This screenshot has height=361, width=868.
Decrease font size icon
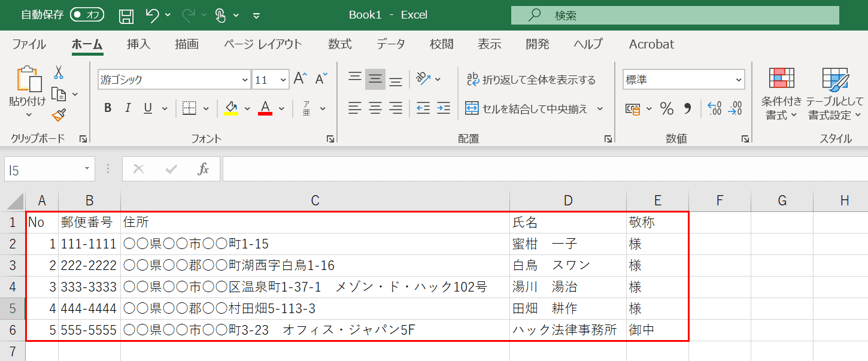[321, 78]
